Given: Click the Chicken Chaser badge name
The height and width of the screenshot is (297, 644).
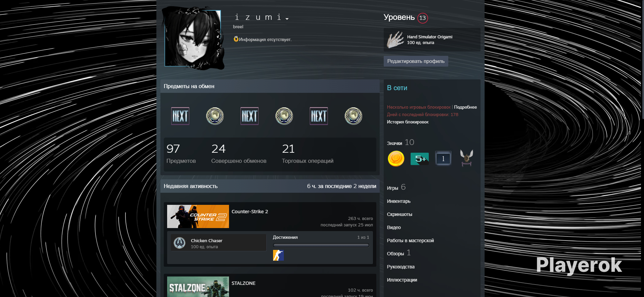Looking at the screenshot, I should (206, 240).
